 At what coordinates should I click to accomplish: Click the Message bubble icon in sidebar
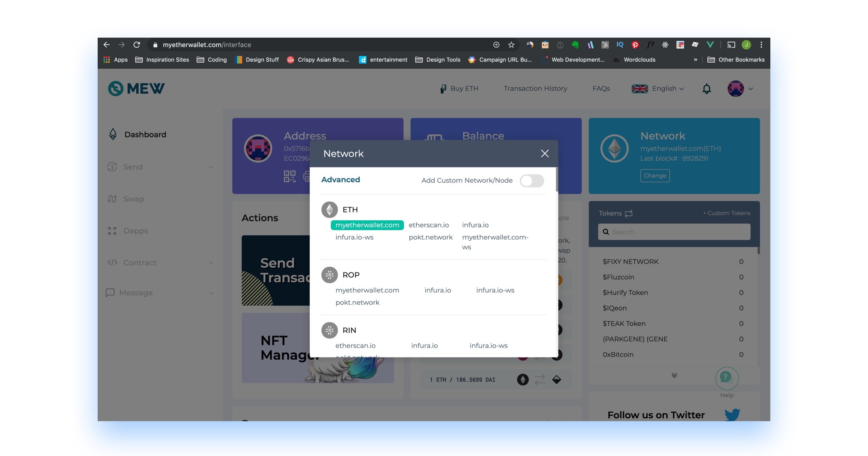click(110, 292)
